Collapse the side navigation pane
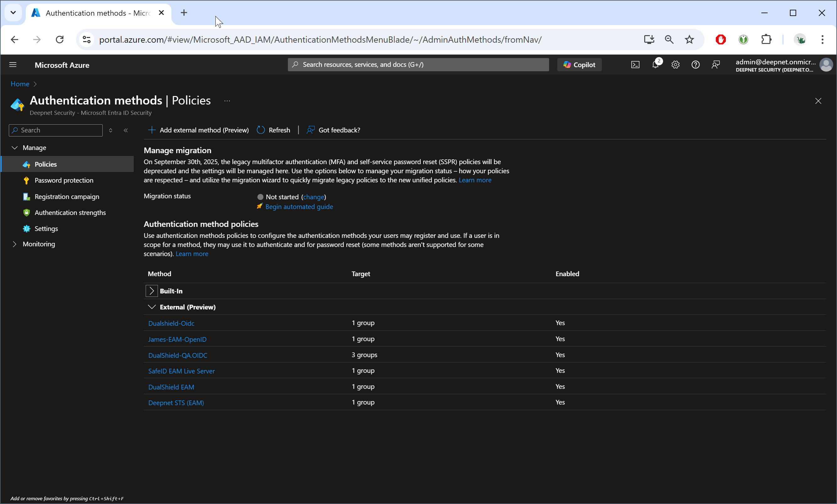Viewport: 837px width, 504px height. pos(126,130)
